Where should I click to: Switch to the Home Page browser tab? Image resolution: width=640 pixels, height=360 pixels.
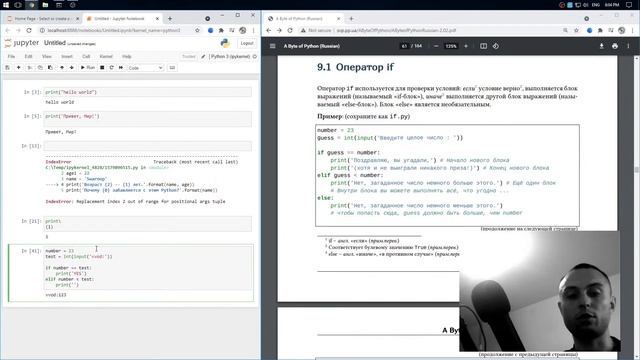click(x=42, y=19)
